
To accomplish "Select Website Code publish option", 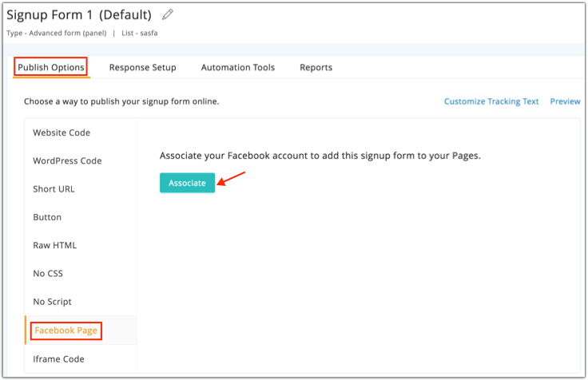I will point(62,133).
